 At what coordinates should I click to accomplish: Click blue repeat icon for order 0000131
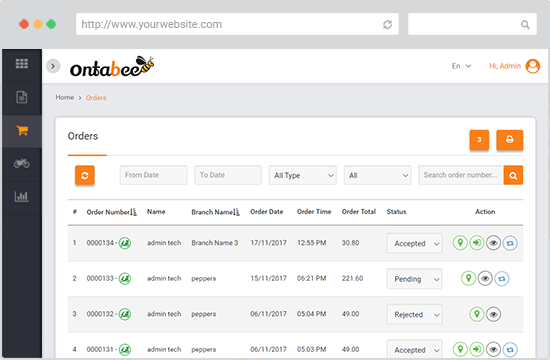[510, 349]
